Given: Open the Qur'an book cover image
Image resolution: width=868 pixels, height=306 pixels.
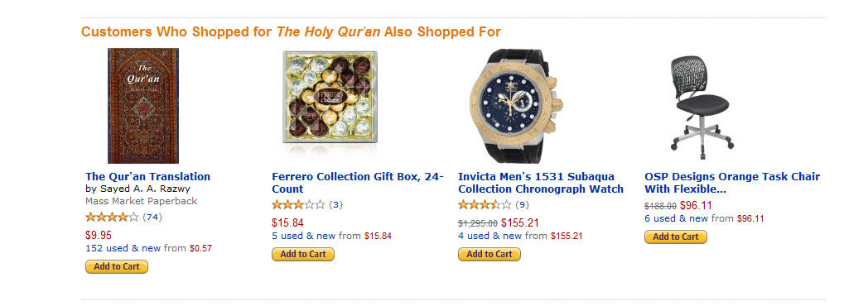Looking at the screenshot, I should coord(143,106).
